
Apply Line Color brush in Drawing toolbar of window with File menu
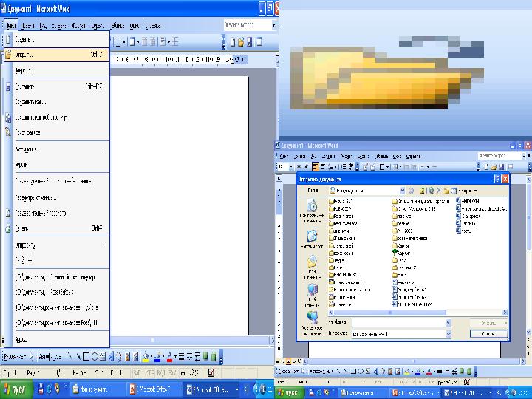click(x=157, y=357)
